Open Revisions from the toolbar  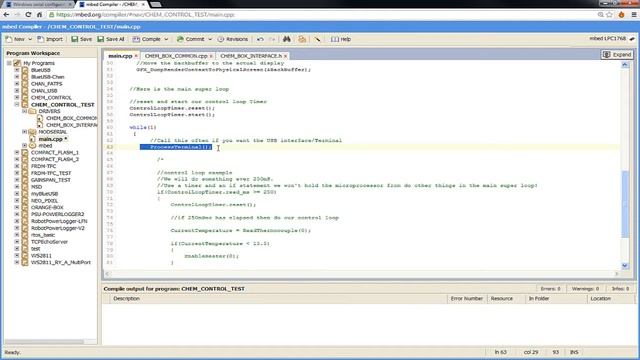point(233,39)
